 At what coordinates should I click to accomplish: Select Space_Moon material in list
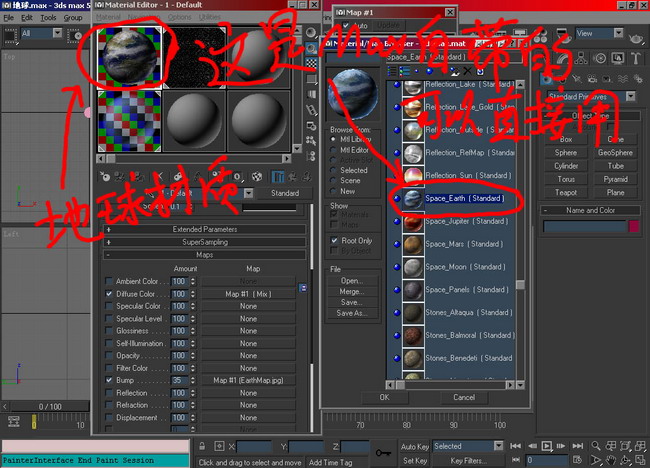point(465,267)
